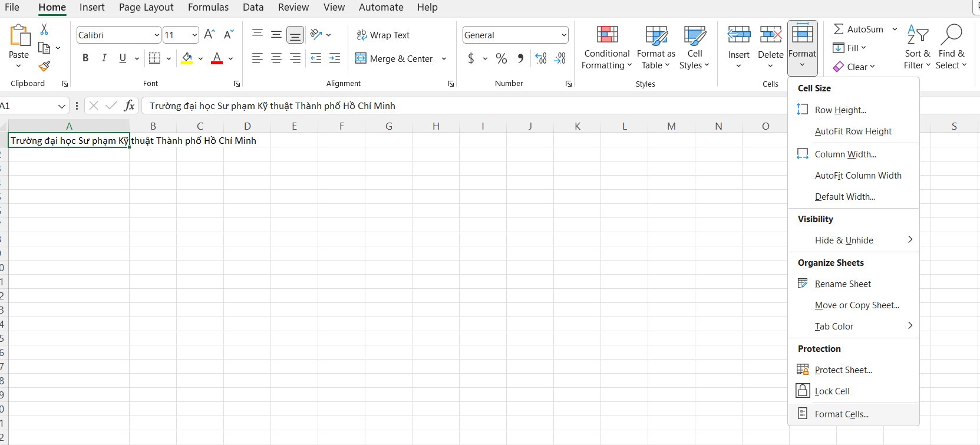Click the Insert Function fx icon
980x445 pixels.
(x=129, y=106)
